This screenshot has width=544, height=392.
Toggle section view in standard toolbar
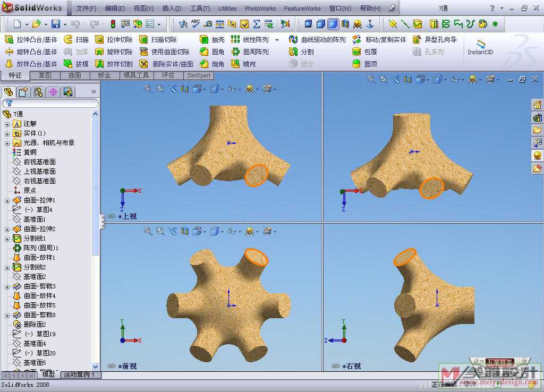pyautogui.click(x=345, y=23)
